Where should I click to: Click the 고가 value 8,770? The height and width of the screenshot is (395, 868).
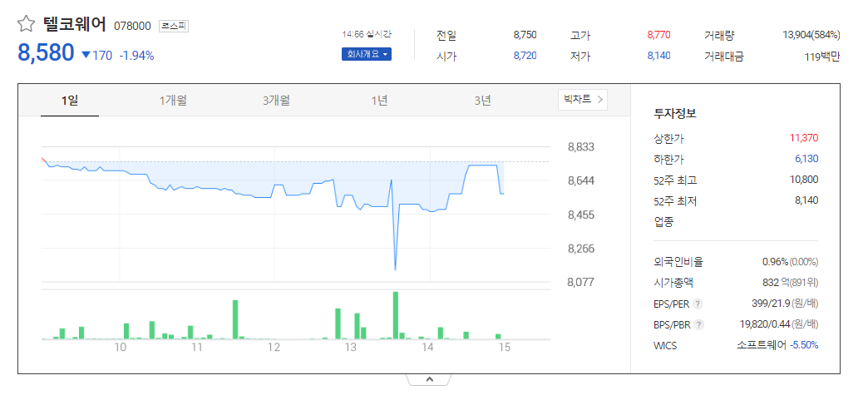point(658,35)
